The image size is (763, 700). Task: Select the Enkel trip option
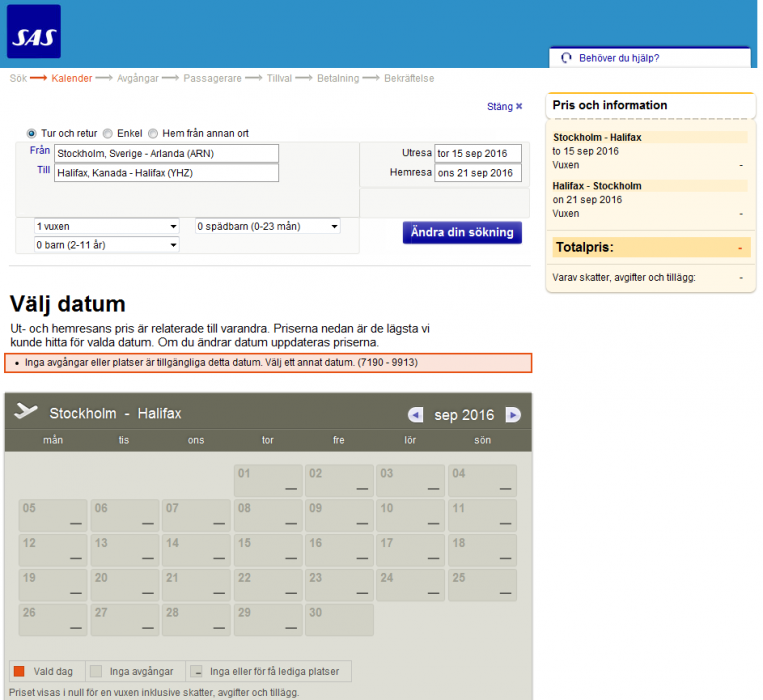pos(108,133)
